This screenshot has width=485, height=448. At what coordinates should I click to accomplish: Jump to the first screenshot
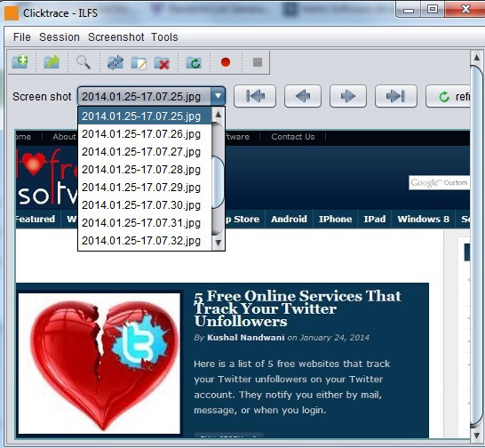tap(255, 96)
